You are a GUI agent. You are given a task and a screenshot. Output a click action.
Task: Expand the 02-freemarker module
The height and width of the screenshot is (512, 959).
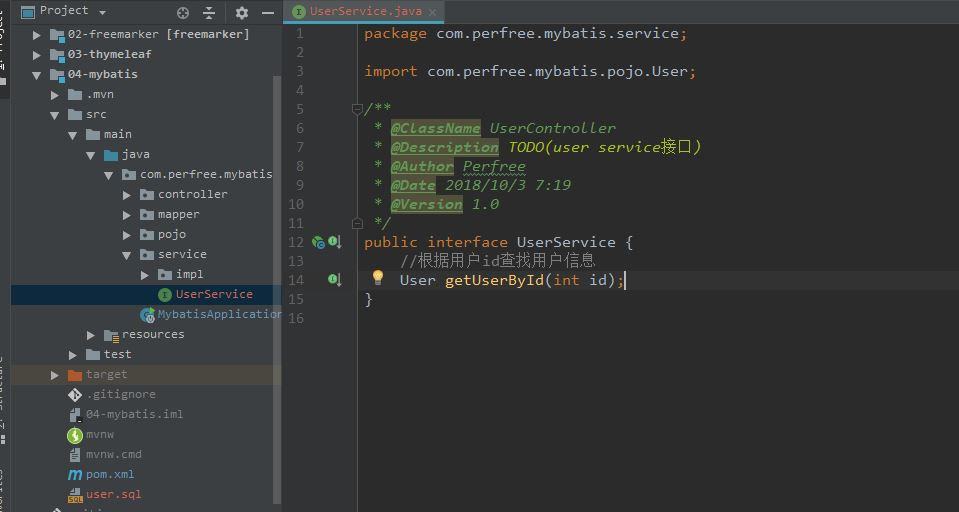37,35
